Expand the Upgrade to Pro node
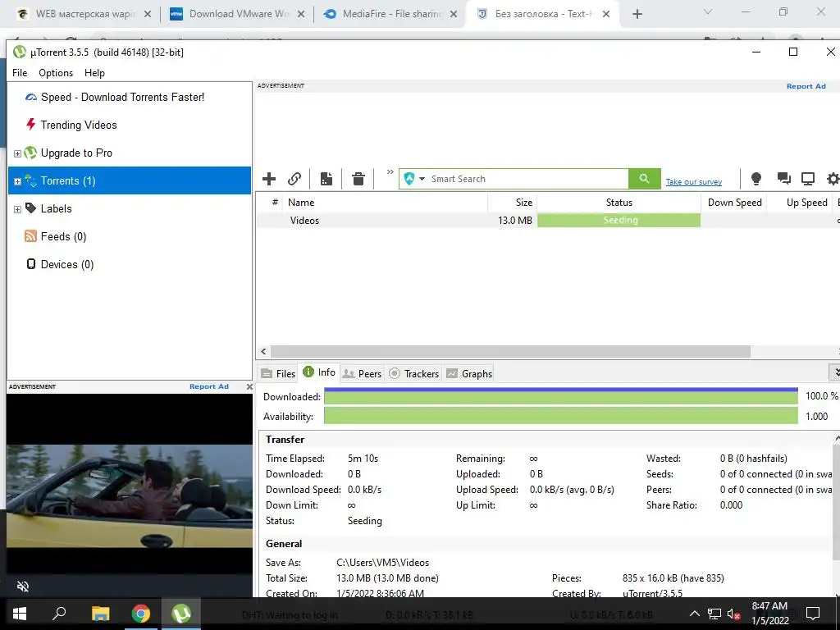Image resolution: width=840 pixels, height=630 pixels. [18, 153]
